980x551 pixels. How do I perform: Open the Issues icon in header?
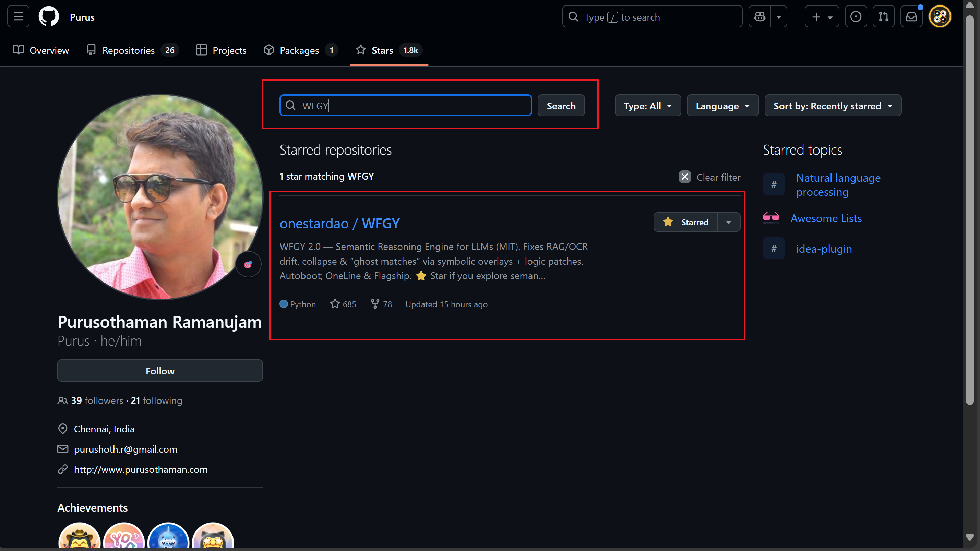coord(856,17)
